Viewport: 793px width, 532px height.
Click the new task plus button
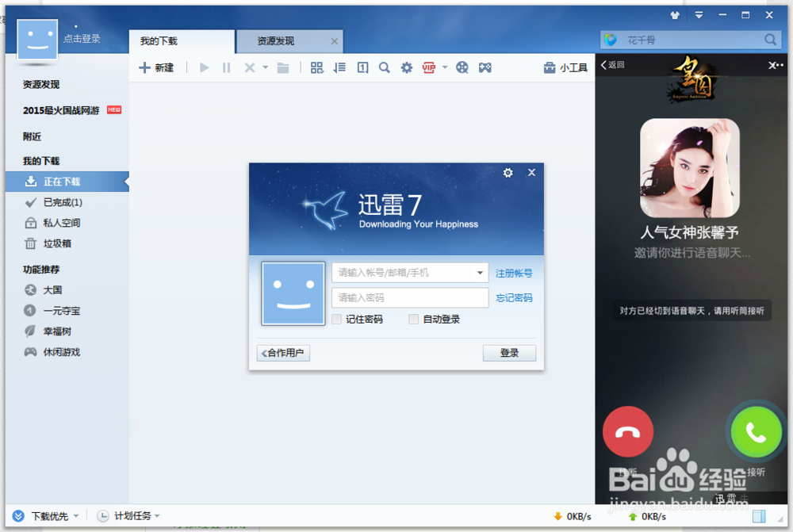pos(156,67)
